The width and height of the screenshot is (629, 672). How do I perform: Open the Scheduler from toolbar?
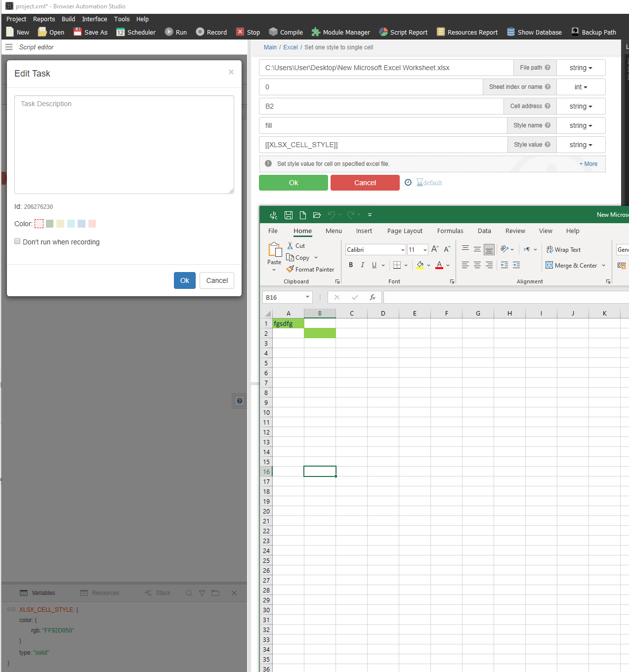point(121,32)
